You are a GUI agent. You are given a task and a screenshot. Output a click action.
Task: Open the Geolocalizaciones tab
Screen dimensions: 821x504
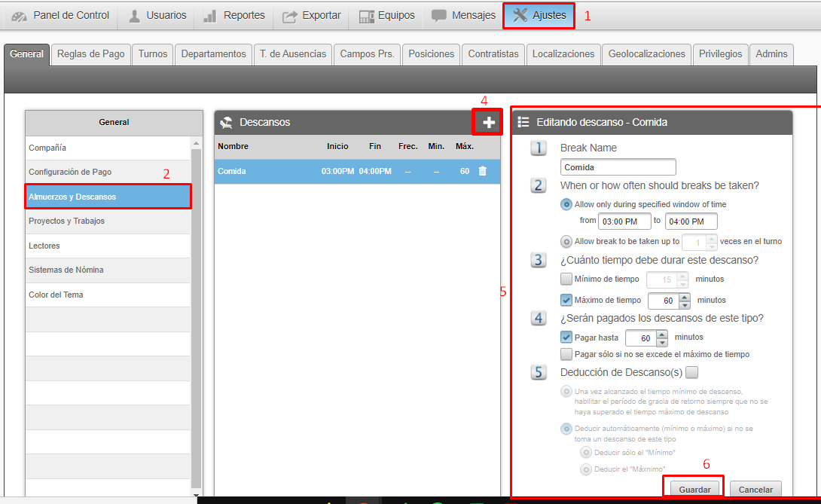click(646, 54)
